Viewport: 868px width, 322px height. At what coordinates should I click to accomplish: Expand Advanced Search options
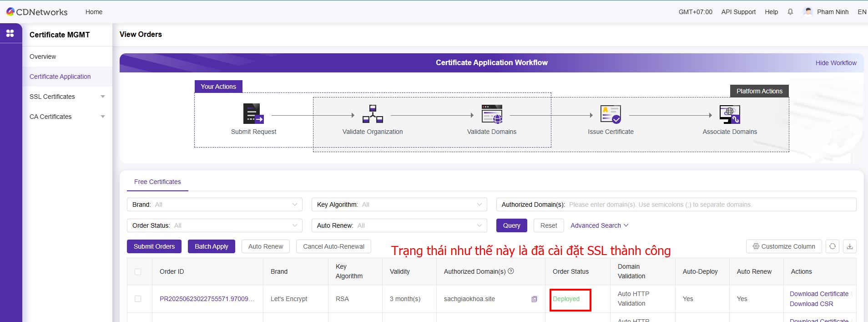[599, 225]
